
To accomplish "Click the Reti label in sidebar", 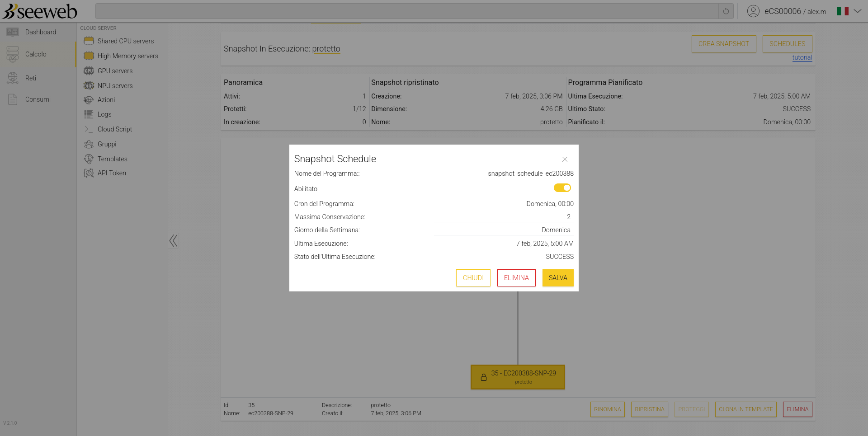I will [31, 78].
